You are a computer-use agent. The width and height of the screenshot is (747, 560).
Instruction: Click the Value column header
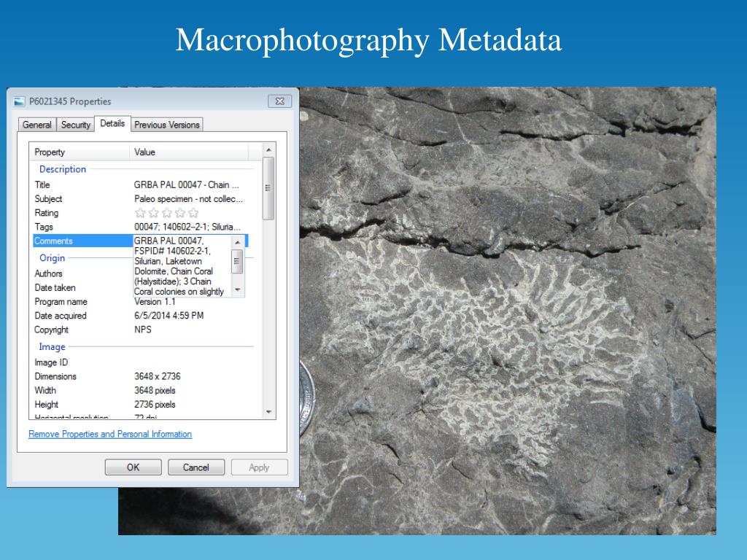tap(189, 152)
